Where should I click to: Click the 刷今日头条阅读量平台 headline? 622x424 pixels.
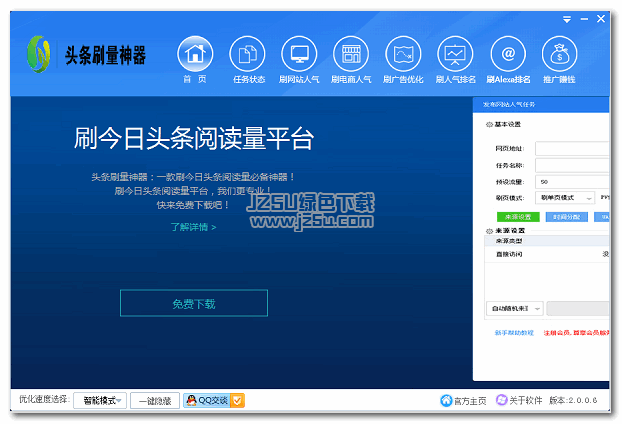194,138
